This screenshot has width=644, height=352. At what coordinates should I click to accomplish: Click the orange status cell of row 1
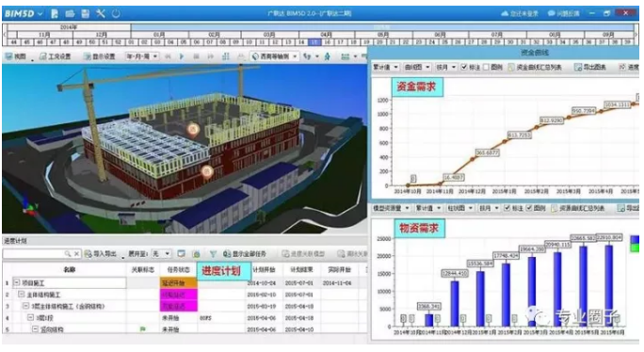pos(178,282)
